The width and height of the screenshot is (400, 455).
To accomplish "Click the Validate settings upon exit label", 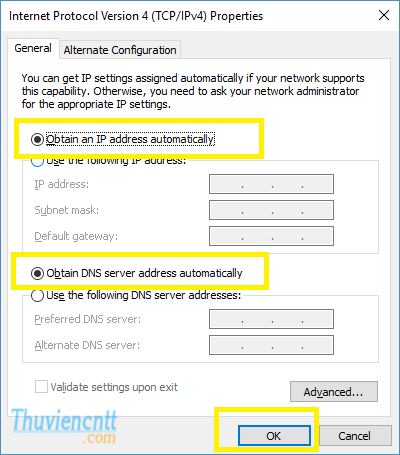I will (114, 387).
